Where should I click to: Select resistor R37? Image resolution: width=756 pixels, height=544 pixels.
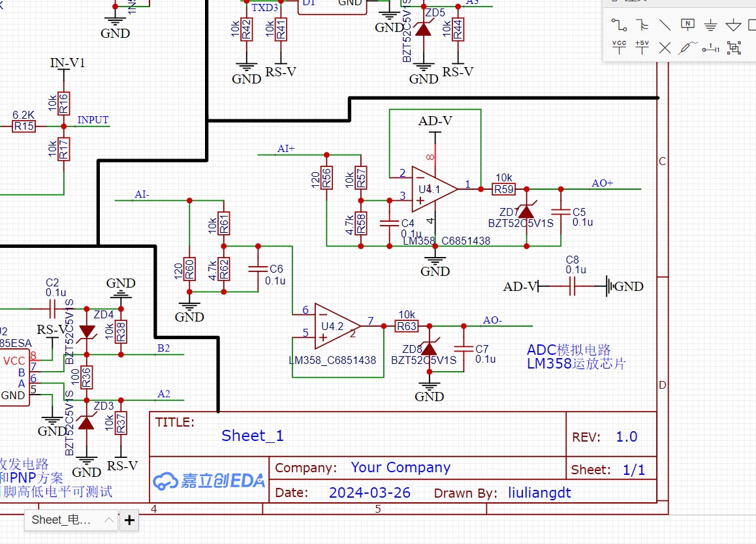121,423
